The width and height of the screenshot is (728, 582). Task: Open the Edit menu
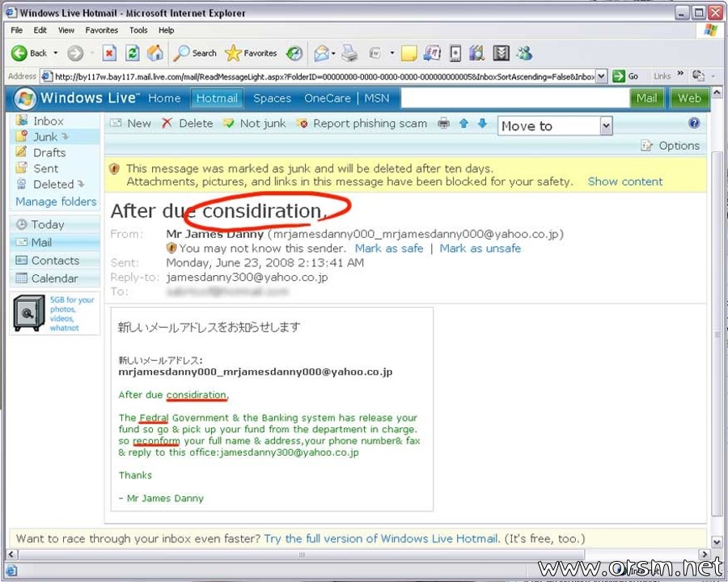pos(40,30)
